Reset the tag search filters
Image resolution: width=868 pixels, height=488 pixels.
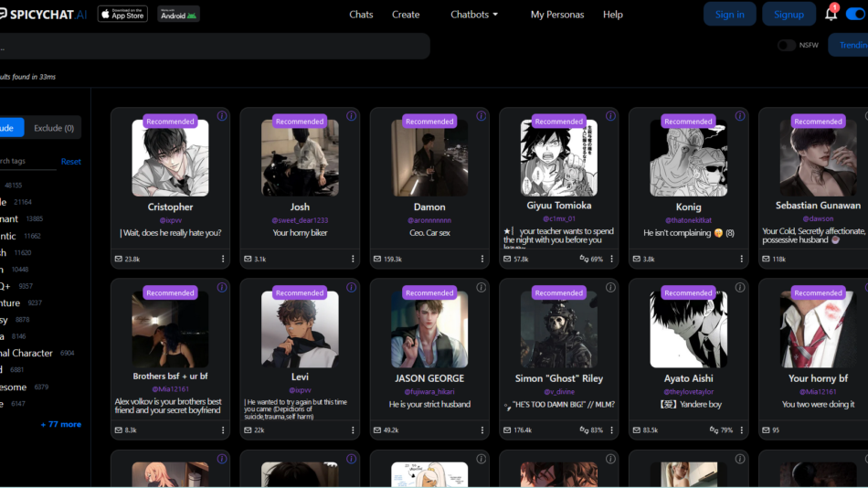70,162
